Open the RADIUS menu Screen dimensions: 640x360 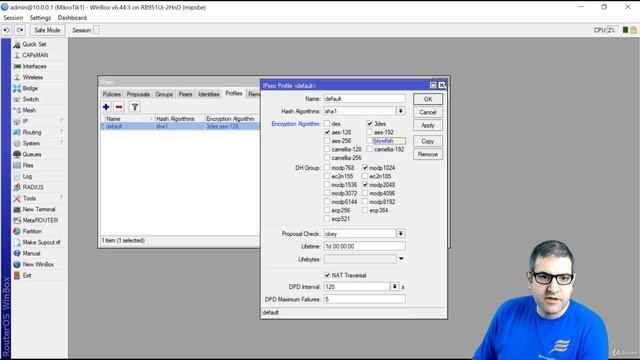[33, 187]
